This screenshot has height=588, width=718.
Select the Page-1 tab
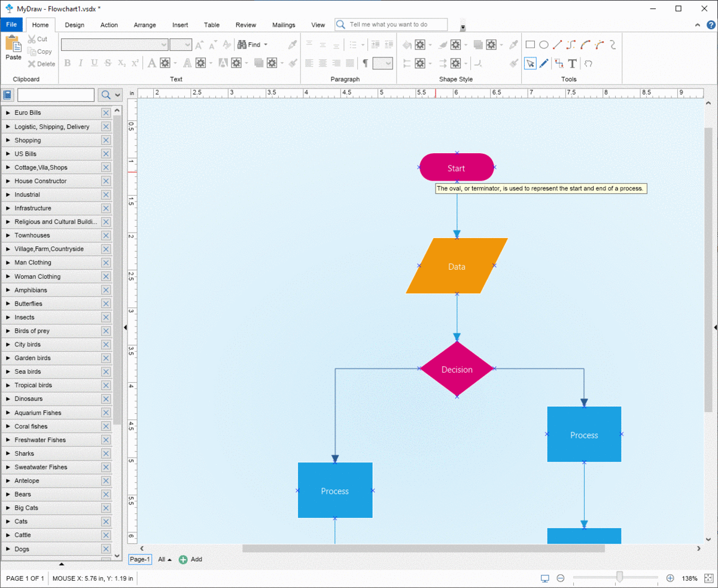point(140,559)
